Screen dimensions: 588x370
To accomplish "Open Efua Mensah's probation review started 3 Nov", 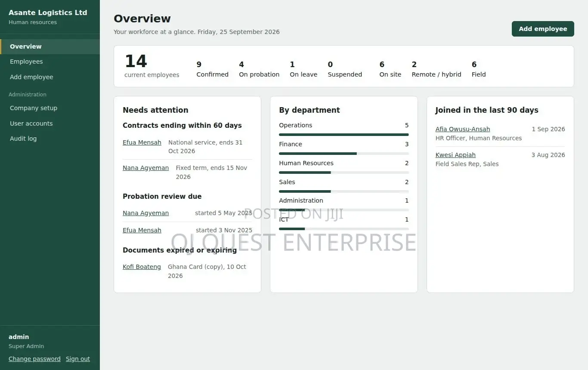I will pos(142,230).
